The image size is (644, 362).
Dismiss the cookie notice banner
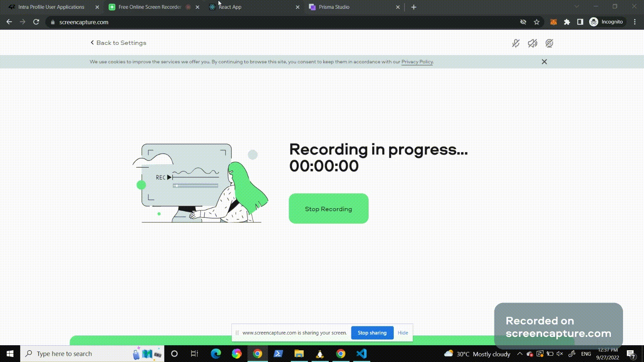(x=544, y=62)
